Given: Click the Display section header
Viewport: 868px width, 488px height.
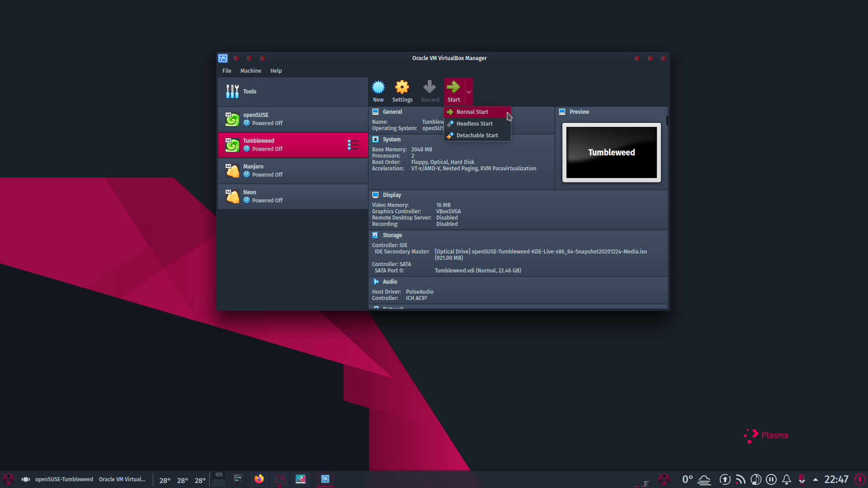Looking at the screenshot, I should [392, 195].
